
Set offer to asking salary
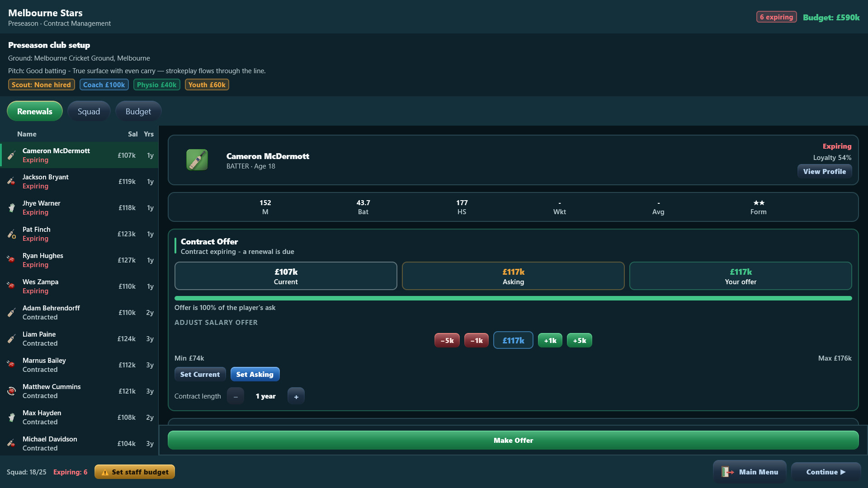pos(255,374)
